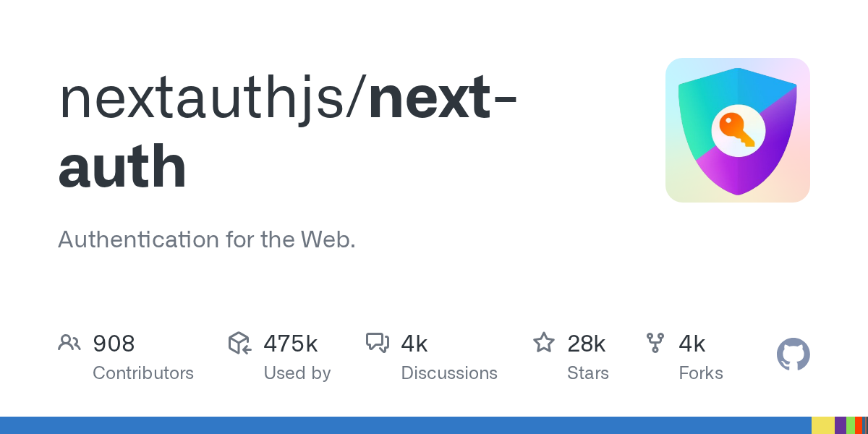The image size is (868, 434).
Task: Open the nextauthjs owner name
Action: [208, 99]
